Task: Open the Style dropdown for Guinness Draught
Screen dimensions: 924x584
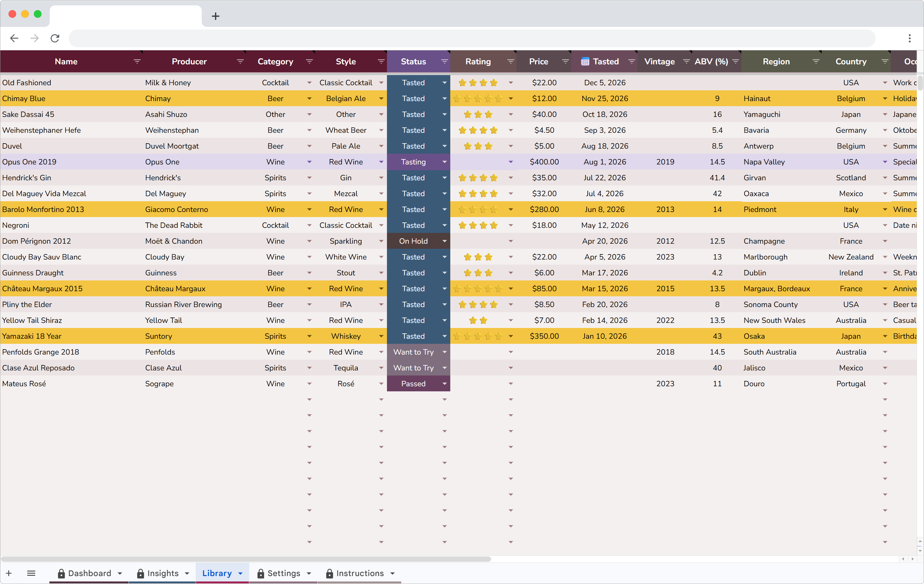Action: point(381,273)
